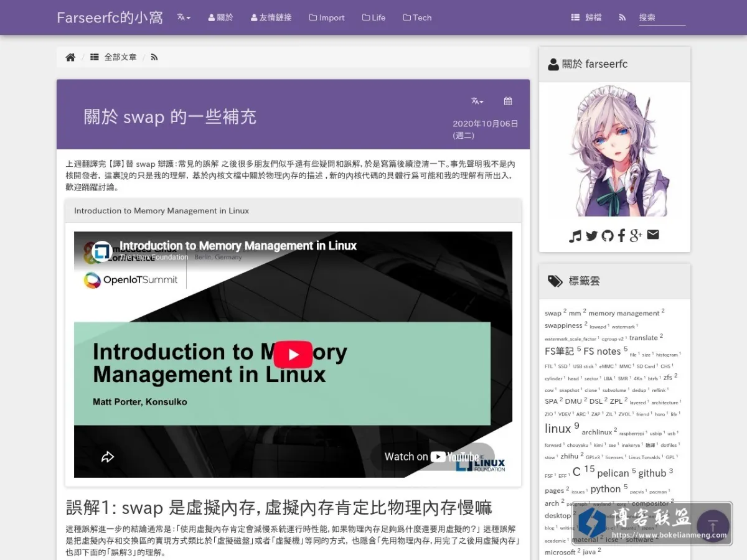This screenshot has height=560, width=747.
Task: Select the memory management tag
Action: pyautogui.click(x=624, y=314)
